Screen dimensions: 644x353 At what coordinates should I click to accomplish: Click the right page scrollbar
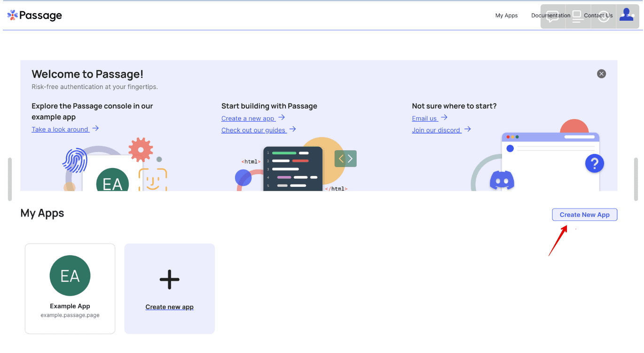[637, 179]
